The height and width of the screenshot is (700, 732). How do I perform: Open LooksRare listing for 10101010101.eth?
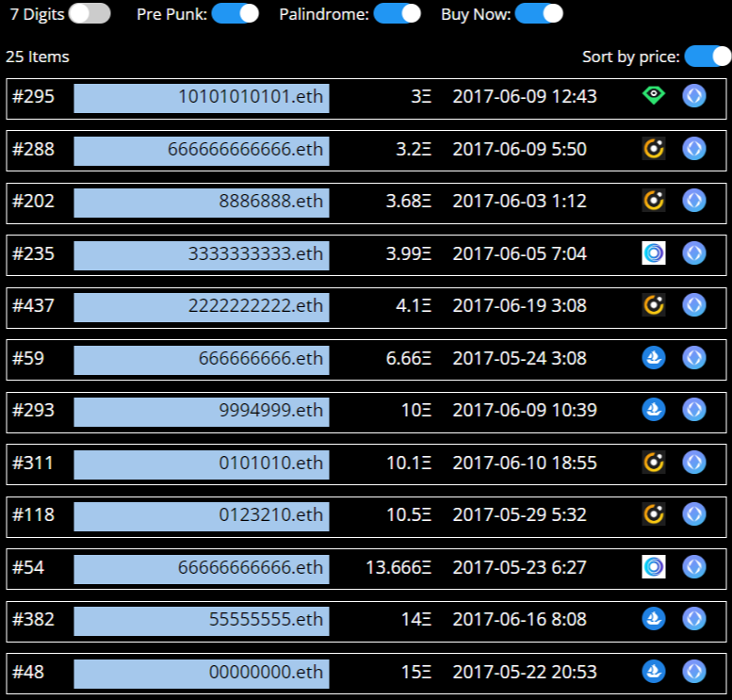(654, 96)
